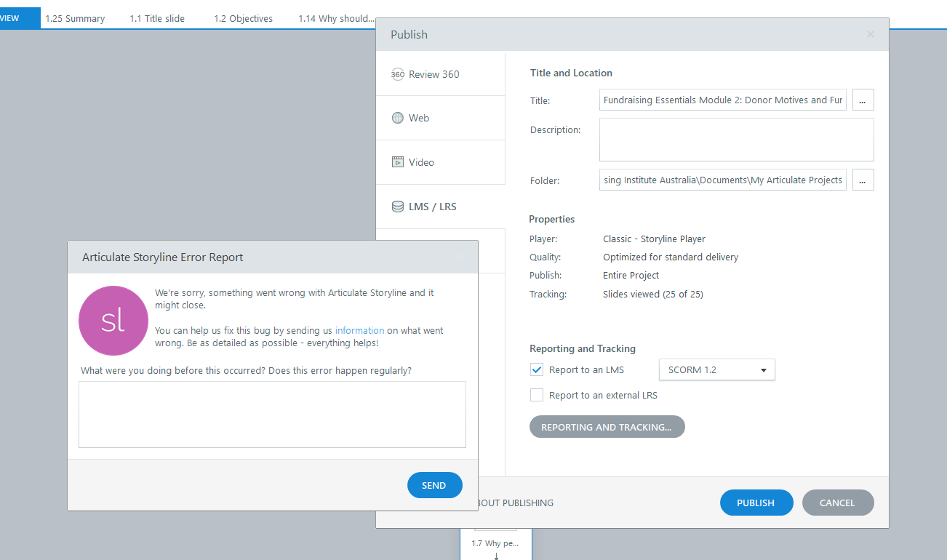Click 'Optimized for standard delivery' quality value
947x560 pixels.
tap(671, 257)
